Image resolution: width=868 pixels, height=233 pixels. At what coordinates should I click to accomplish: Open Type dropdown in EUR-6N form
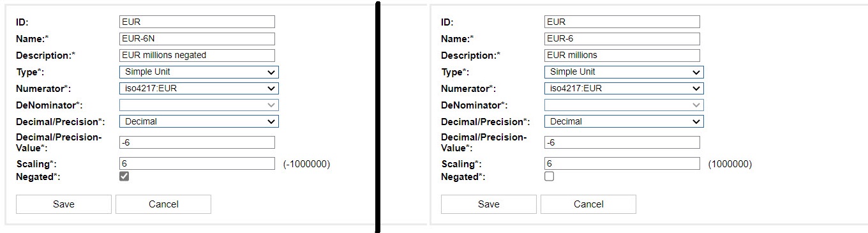199,72
